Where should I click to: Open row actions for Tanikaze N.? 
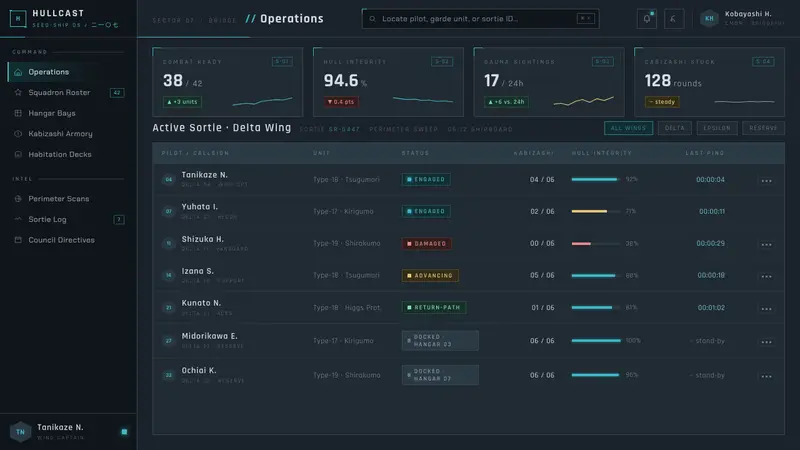766,181
